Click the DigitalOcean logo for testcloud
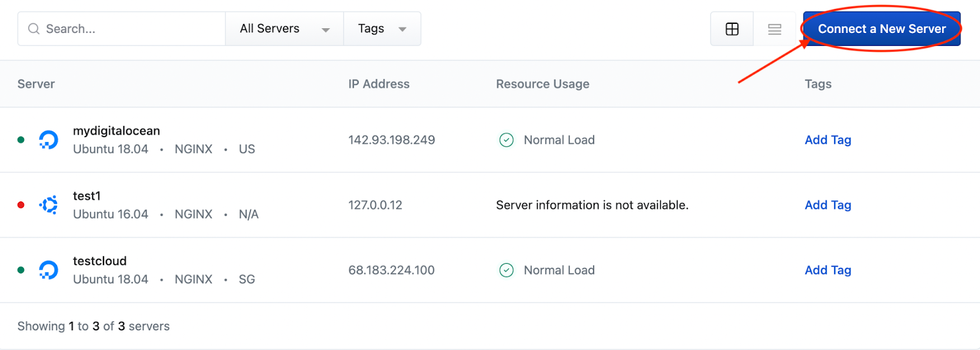980x350 pixels. tap(48, 270)
